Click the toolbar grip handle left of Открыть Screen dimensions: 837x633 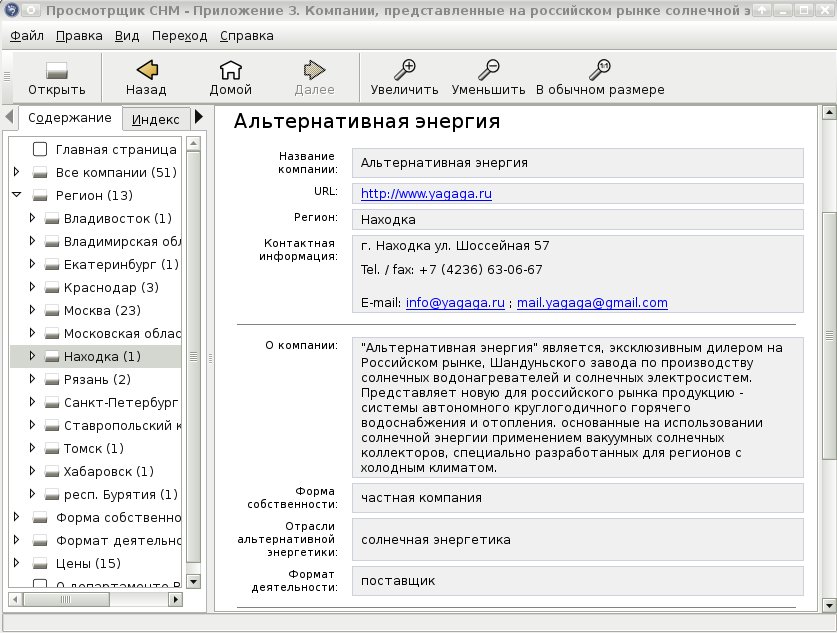(x=7, y=77)
